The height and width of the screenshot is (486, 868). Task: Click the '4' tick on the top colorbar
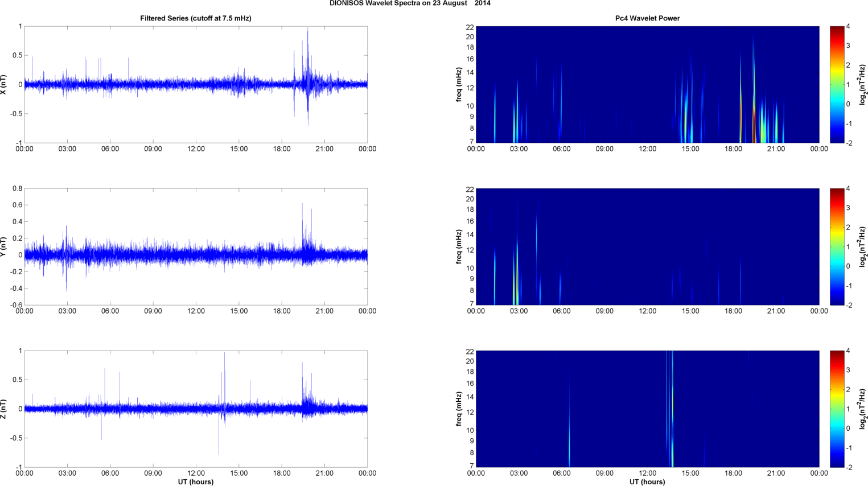[x=848, y=27]
